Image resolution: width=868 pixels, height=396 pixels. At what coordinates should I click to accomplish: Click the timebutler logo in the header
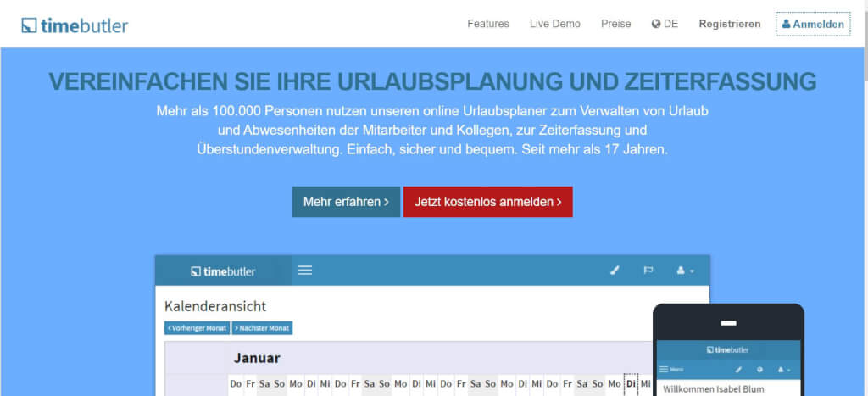coord(75,25)
